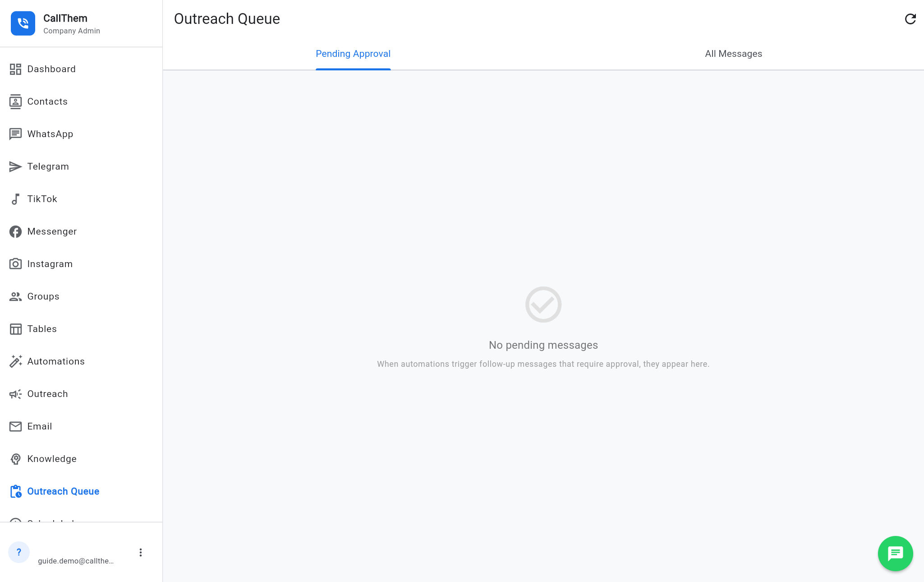Open the Tables grid icon

pos(15,329)
